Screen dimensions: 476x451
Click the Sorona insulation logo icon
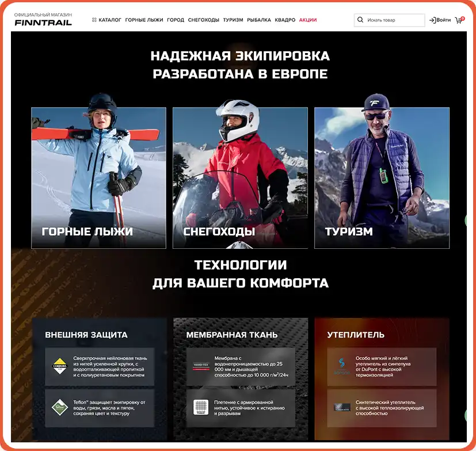(x=341, y=365)
